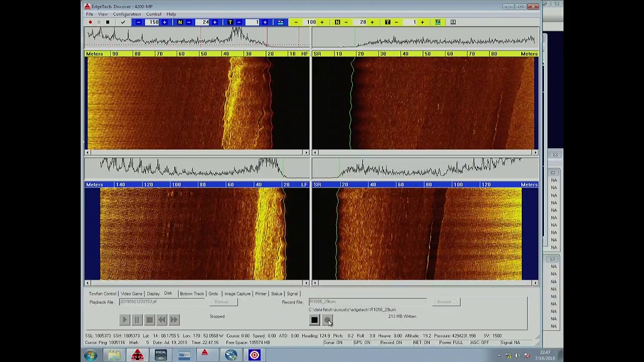The height and width of the screenshot is (362, 644).
Task: Click the Playback File input field
Action: (x=161, y=302)
